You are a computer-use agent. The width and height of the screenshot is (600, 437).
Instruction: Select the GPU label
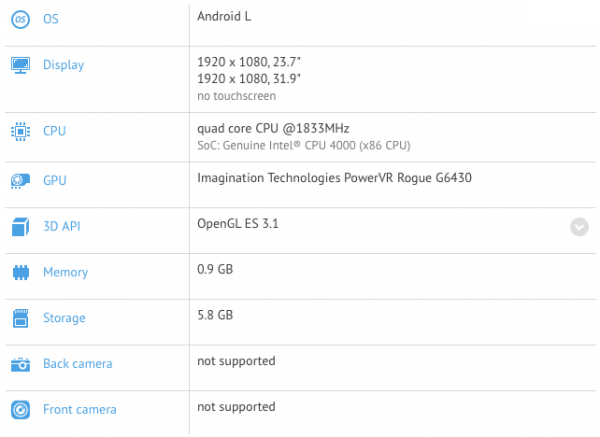tap(55, 180)
